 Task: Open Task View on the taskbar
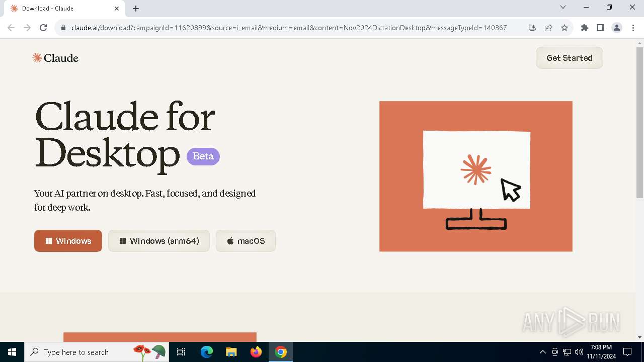click(181, 352)
